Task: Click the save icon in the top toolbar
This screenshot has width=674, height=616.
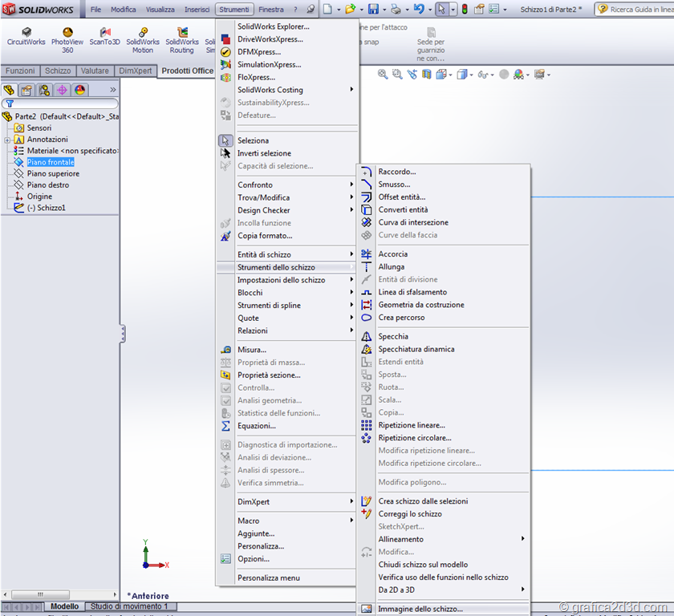Action: click(373, 10)
